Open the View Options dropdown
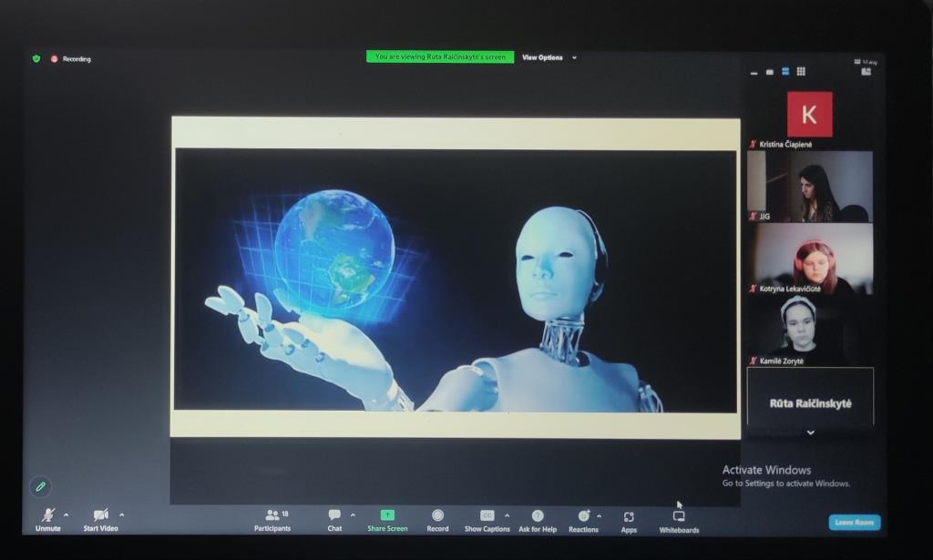 (549, 57)
